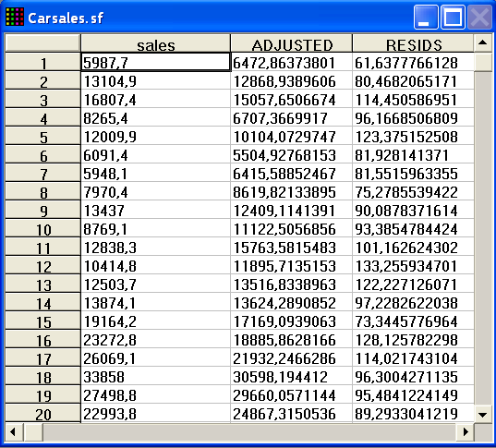The image size is (496, 448).
Task: Click RESIDS cell 90,0878371614
Action: 413,210
